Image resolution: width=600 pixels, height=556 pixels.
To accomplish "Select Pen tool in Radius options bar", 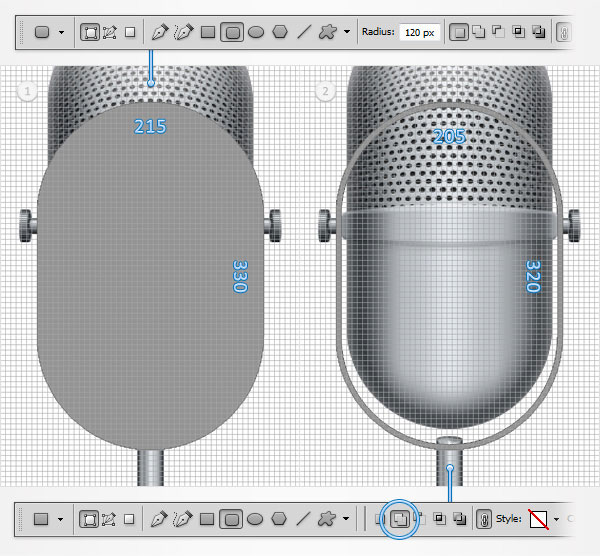I will (x=160, y=32).
